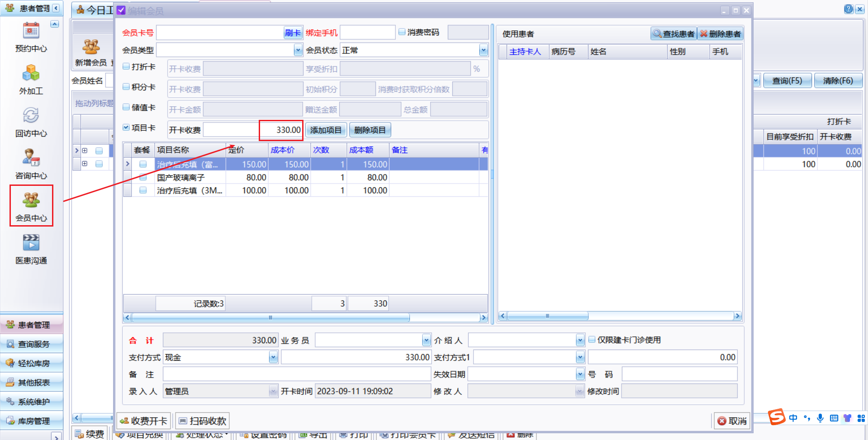Screen dimensions: 868x440
Task: Click 查找患者 search patient button
Action: [674, 34]
